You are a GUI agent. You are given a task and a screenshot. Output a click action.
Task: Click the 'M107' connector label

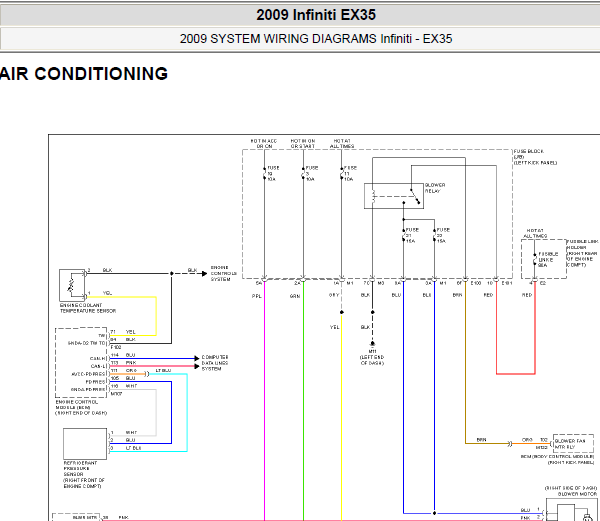(x=116, y=394)
